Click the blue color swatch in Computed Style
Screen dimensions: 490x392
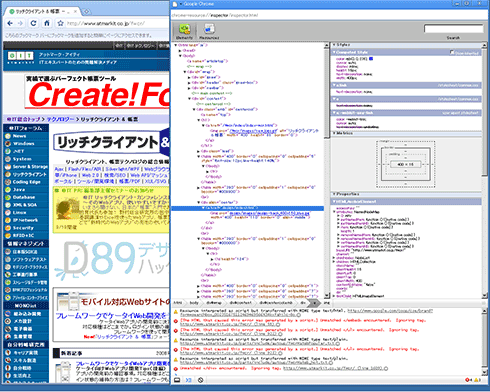point(371,59)
